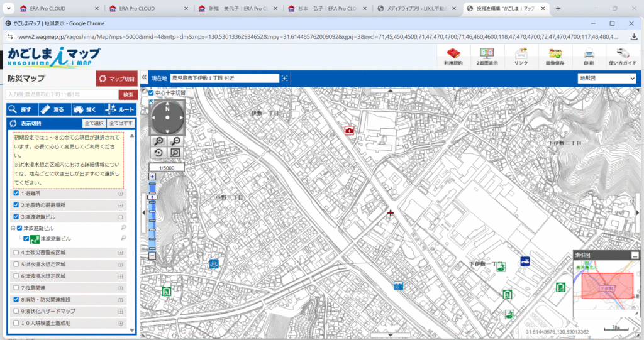Click the red マップ切替 button
The height and width of the screenshot is (340, 644).
(x=117, y=79)
